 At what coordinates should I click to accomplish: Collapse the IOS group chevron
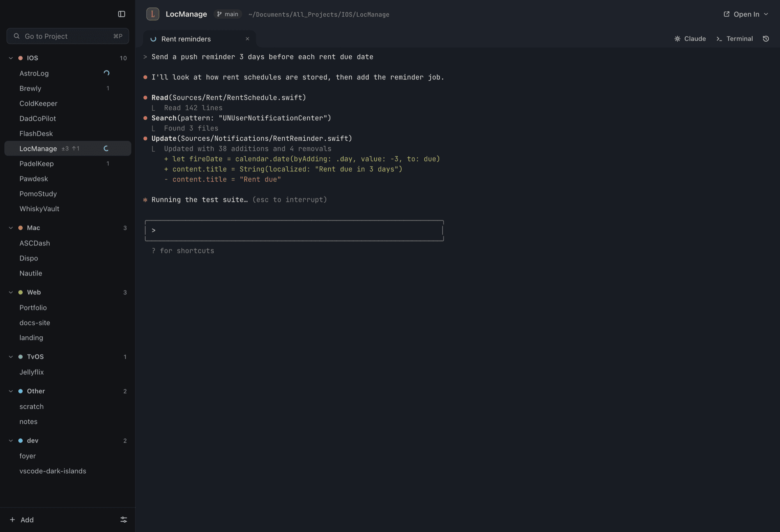(x=11, y=58)
